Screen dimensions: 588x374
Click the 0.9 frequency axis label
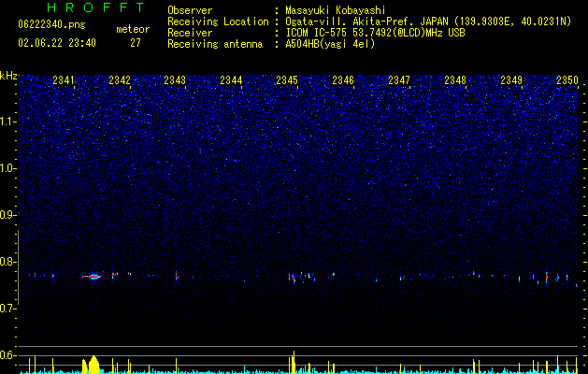(8, 215)
